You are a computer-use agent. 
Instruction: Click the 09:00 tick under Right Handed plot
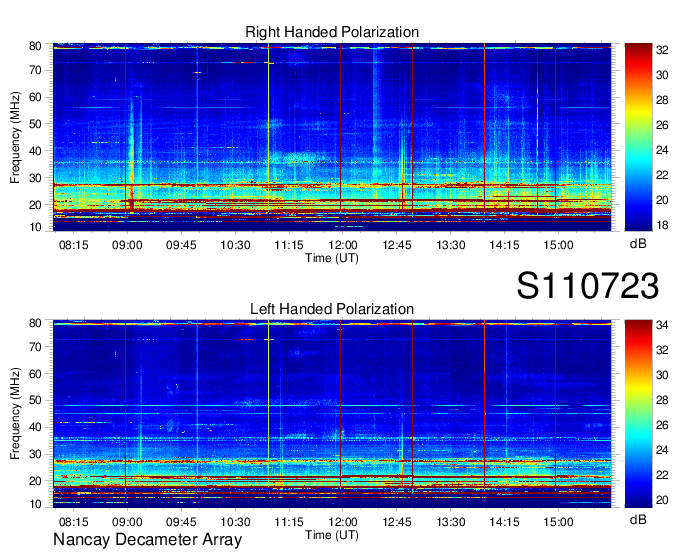127,245
